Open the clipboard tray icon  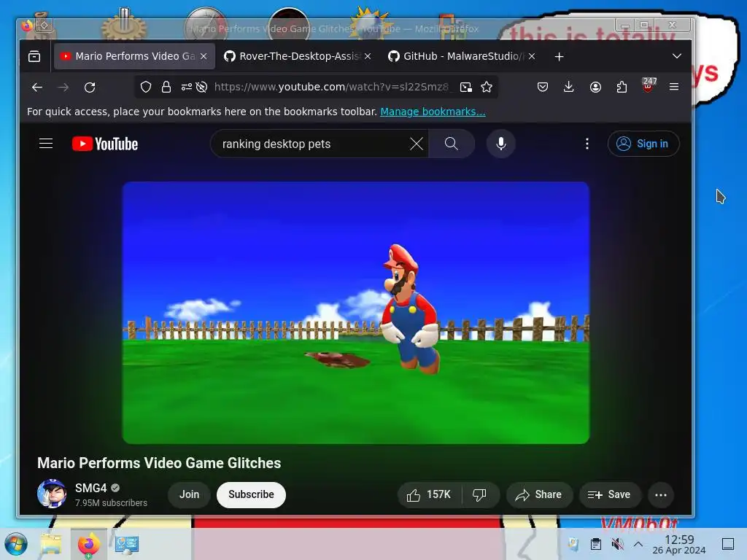[x=595, y=544]
